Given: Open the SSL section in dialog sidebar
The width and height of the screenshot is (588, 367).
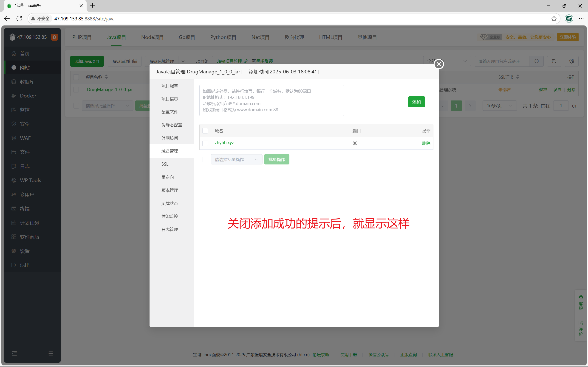Looking at the screenshot, I should coord(165,164).
